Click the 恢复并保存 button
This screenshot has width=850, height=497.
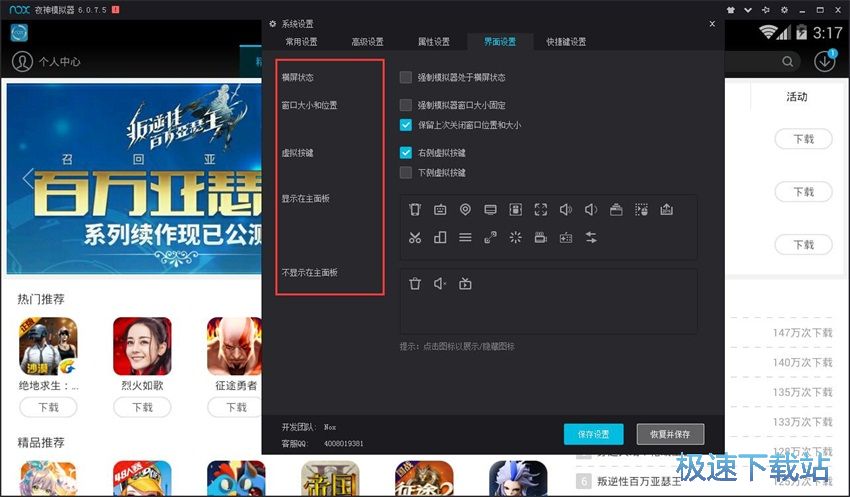point(671,434)
